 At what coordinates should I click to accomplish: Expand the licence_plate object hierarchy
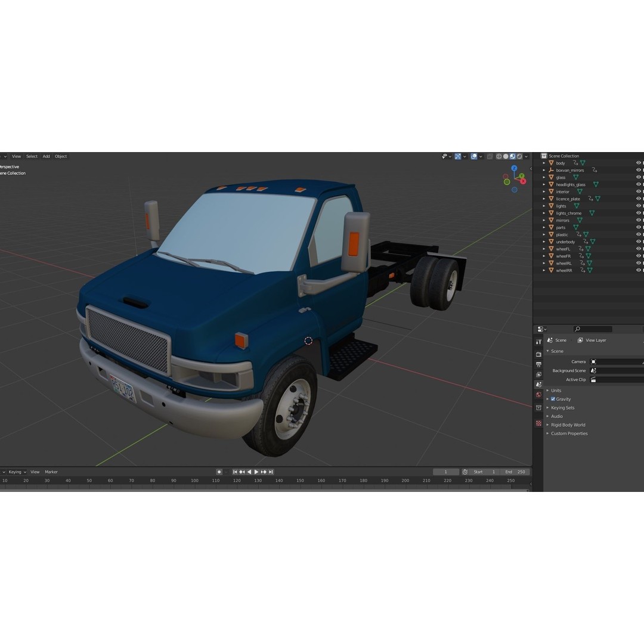[543, 199]
